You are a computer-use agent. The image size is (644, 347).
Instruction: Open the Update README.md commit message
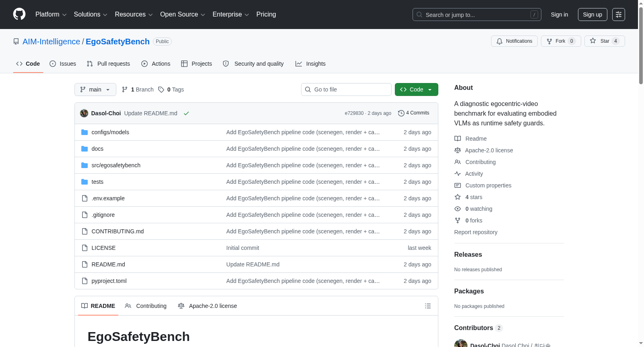pos(151,113)
